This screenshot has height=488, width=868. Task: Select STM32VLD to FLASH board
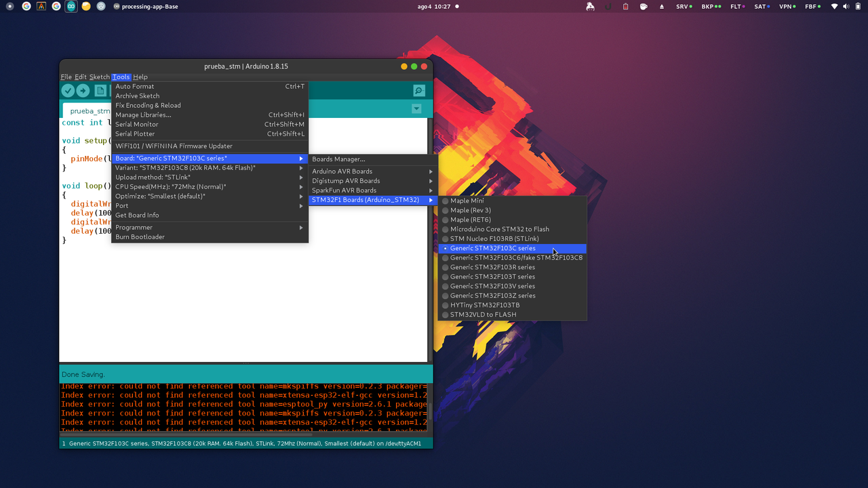click(513, 314)
